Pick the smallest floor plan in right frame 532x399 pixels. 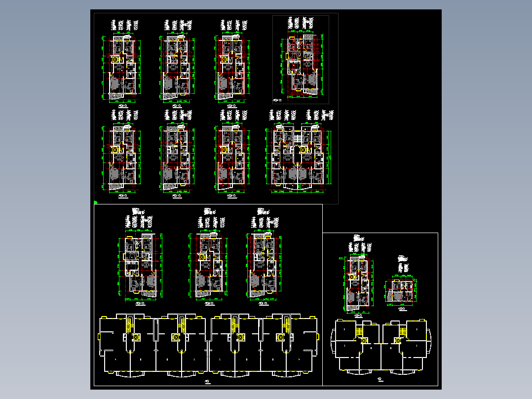pos(401,291)
